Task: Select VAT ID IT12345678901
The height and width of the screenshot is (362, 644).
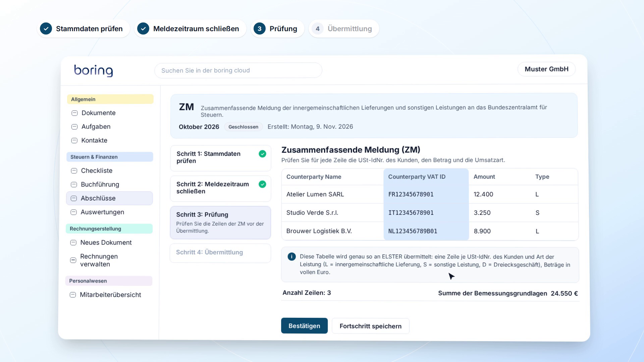Action: 411,213
